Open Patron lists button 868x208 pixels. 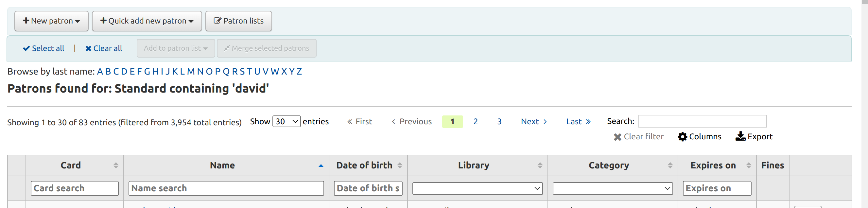click(238, 21)
